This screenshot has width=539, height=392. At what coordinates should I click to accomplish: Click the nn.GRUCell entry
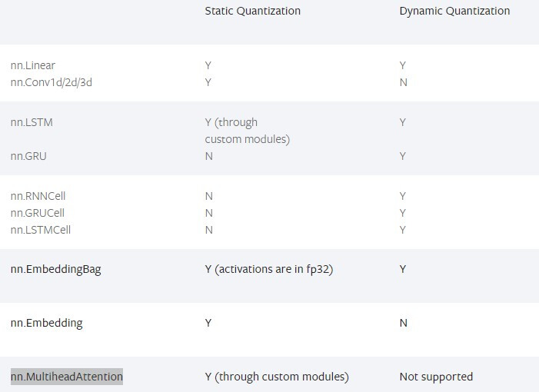[x=38, y=213]
